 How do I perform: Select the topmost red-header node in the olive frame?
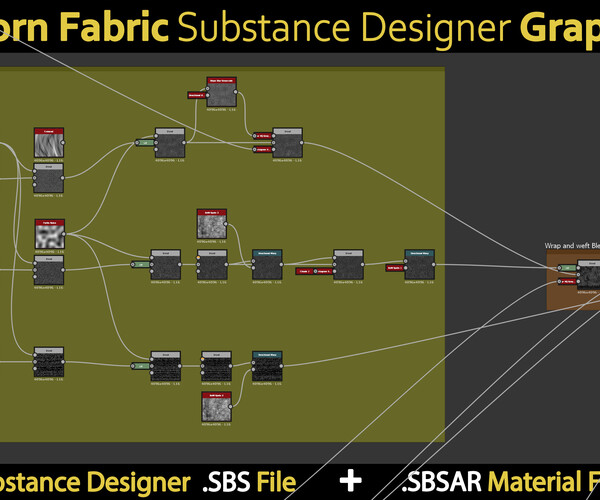coord(222,92)
